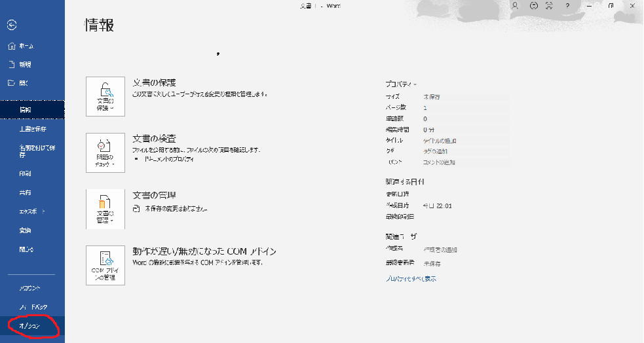Click the created date value 今日 22:01

click(438, 206)
